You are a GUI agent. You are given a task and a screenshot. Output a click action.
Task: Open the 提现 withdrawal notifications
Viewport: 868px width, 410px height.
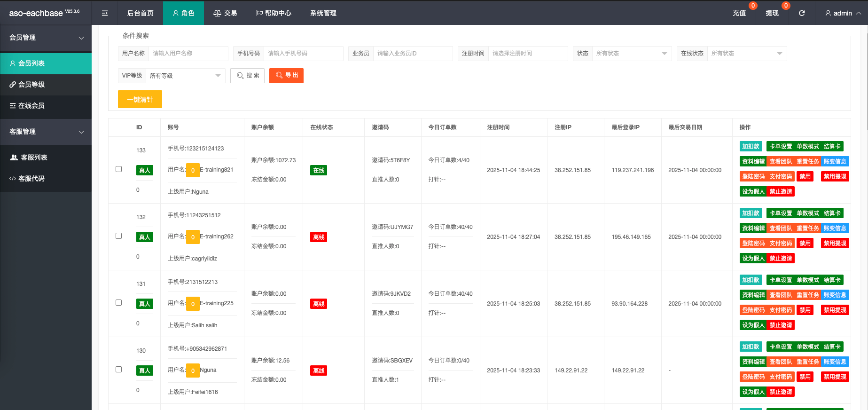(x=772, y=13)
